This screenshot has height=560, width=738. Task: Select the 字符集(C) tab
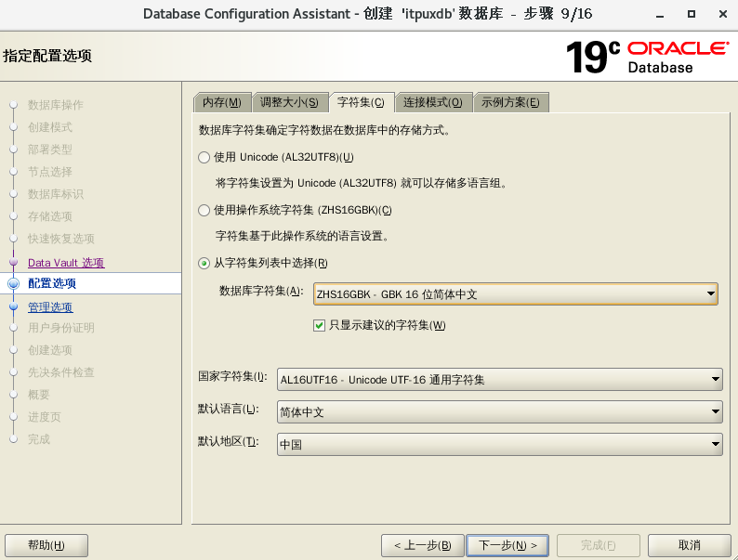tap(361, 102)
